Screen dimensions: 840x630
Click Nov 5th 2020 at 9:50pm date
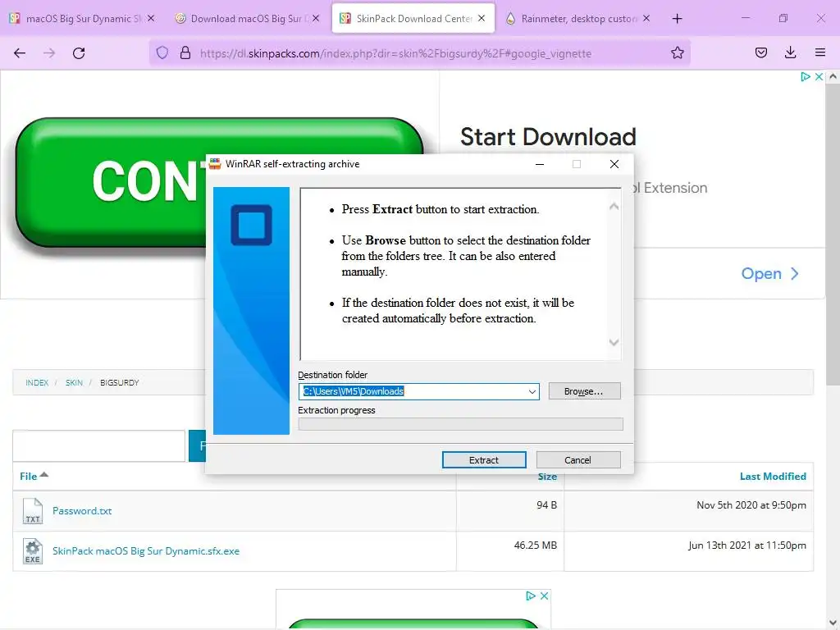(x=751, y=505)
